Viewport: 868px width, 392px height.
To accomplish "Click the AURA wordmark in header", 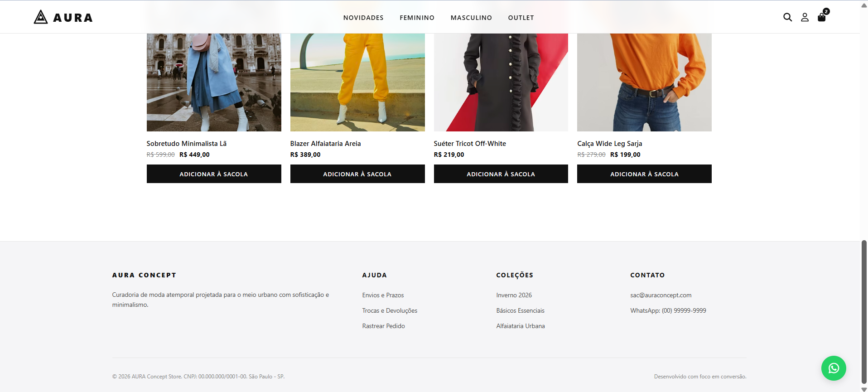I will point(73,18).
